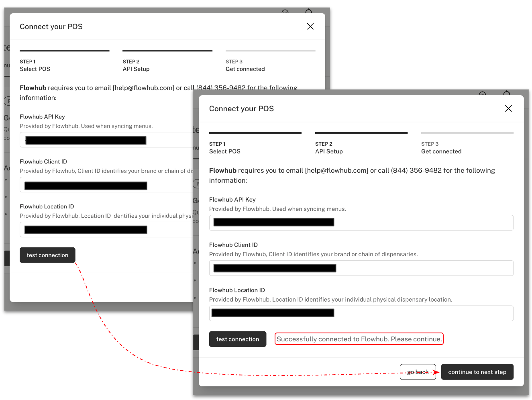Focus Flowhub Client ID field in back dialog

coord(107,185)
